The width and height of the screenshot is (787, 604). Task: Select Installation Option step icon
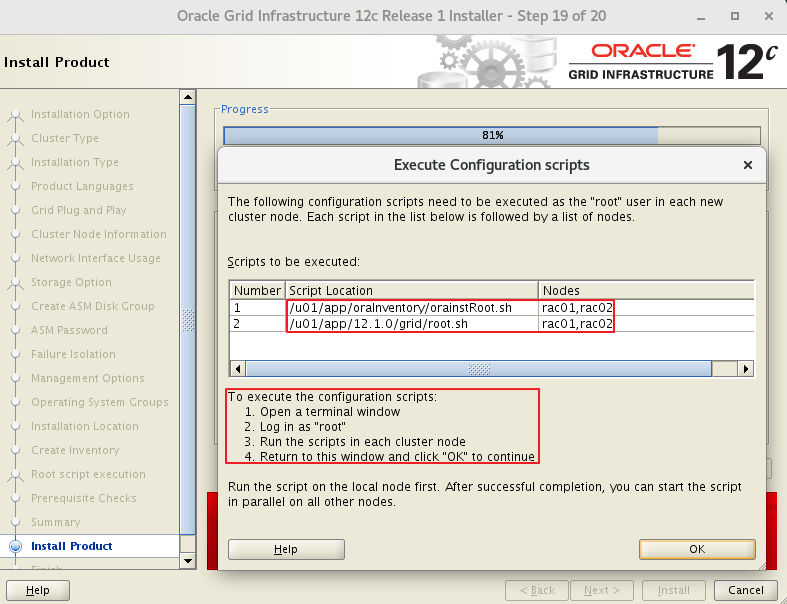tap(15, 114)
